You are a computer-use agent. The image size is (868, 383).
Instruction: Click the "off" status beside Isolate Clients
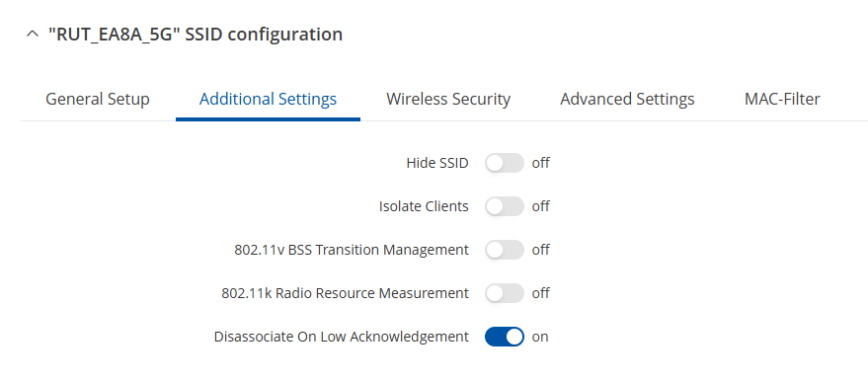pyautogui.click(x=541, y=206)
